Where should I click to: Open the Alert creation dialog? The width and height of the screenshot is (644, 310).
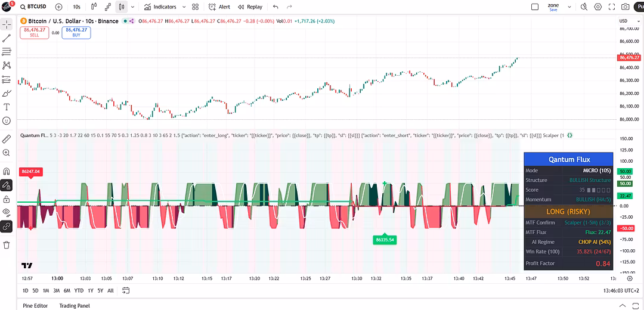[219, 7]
